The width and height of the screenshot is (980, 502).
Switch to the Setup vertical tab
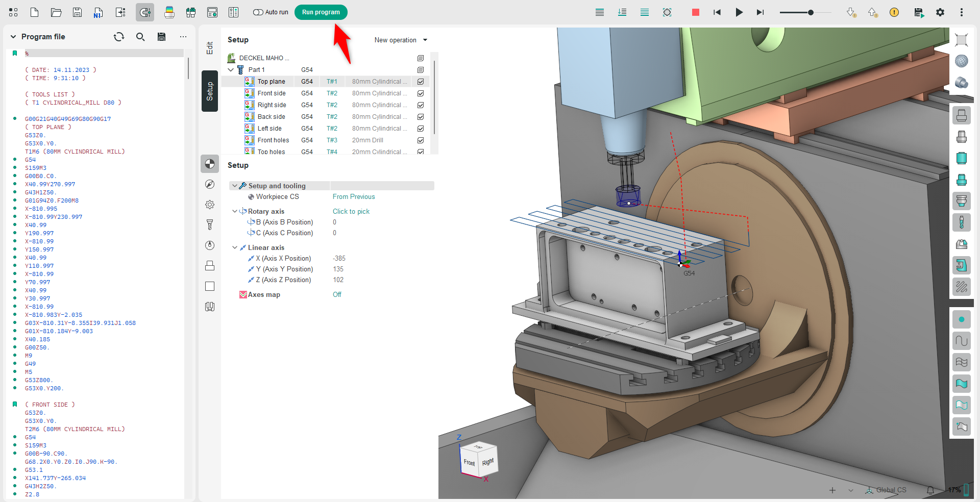coord(210,91)
